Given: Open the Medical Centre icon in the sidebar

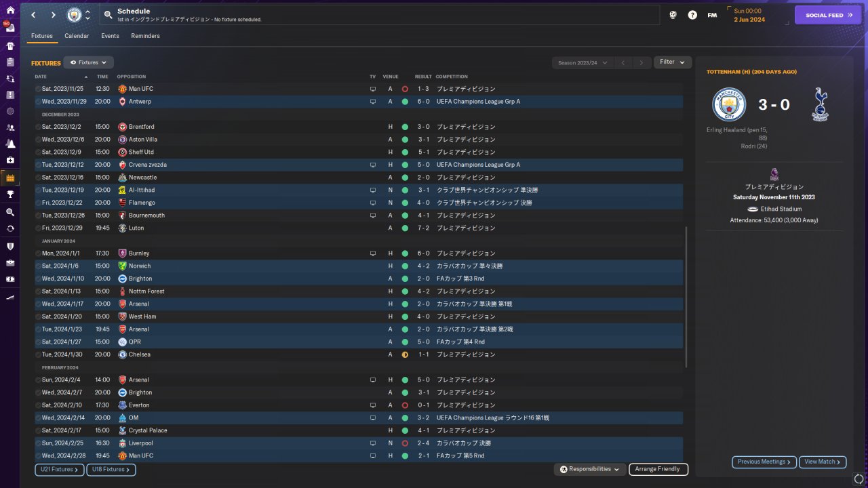Looking at the screenshot, I should pos(10,160).
